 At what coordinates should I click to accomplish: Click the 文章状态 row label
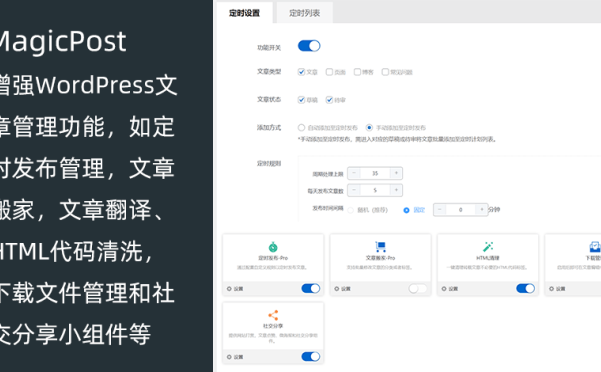click(x=269, y=99)
